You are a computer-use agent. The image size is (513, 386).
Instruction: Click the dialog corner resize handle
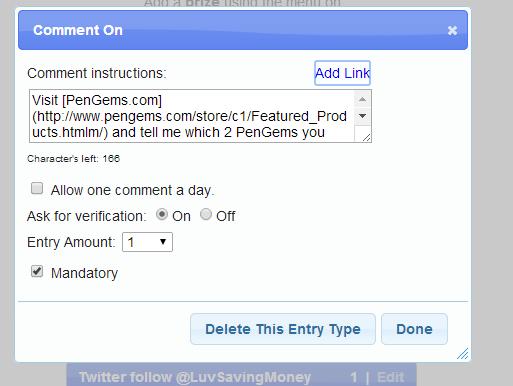(463, 354)
